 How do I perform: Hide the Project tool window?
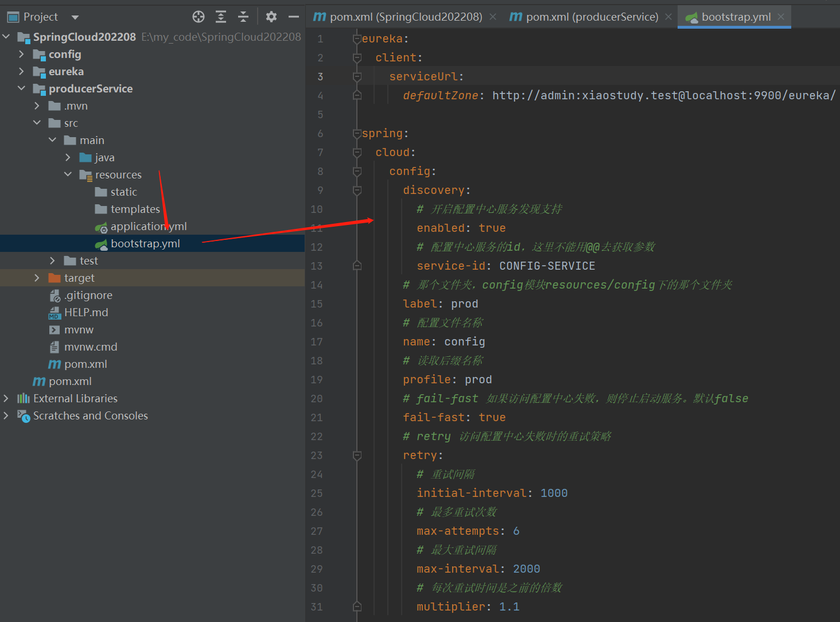(294, 17)
